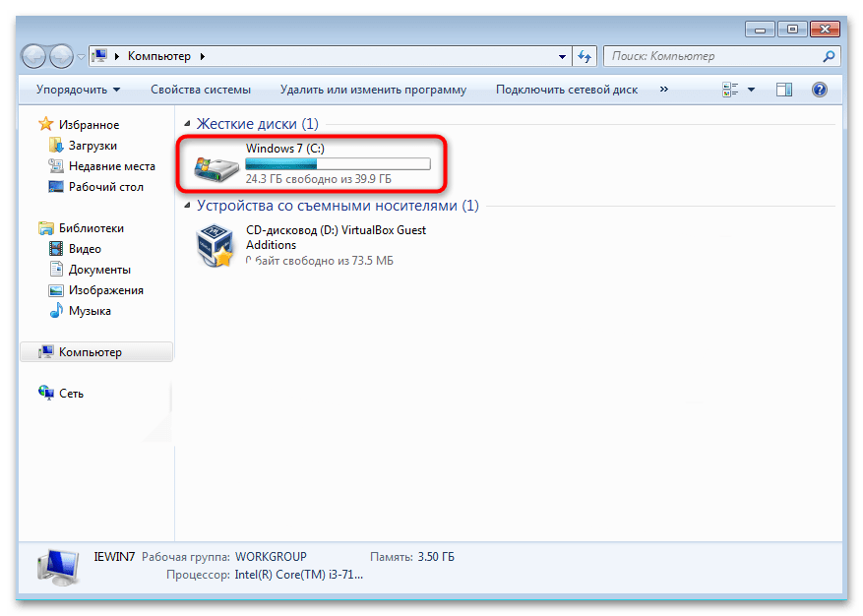Click into the Поиск: Компьютер search field
The image size is (863, 616).
point(709,56)
